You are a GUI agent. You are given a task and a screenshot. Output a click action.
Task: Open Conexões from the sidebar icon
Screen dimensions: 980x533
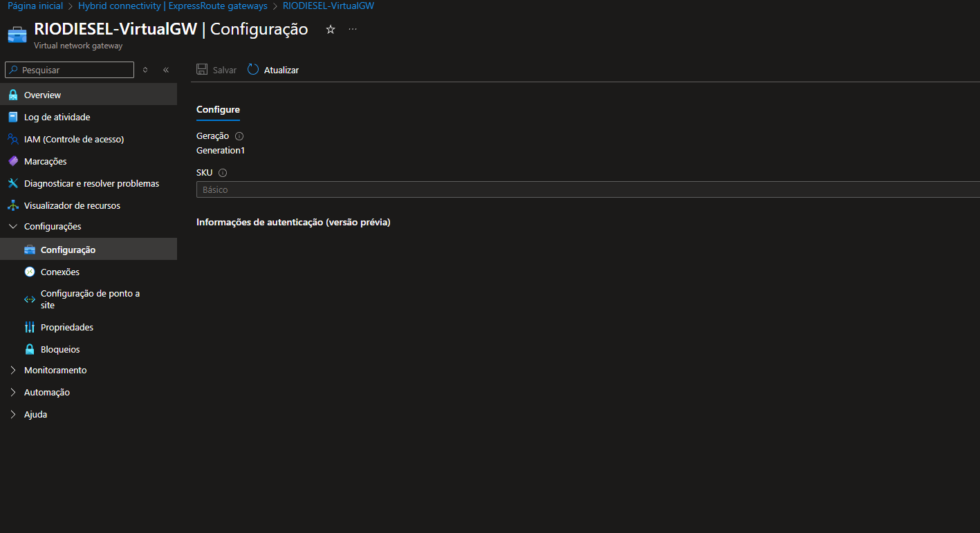[28, 271]
